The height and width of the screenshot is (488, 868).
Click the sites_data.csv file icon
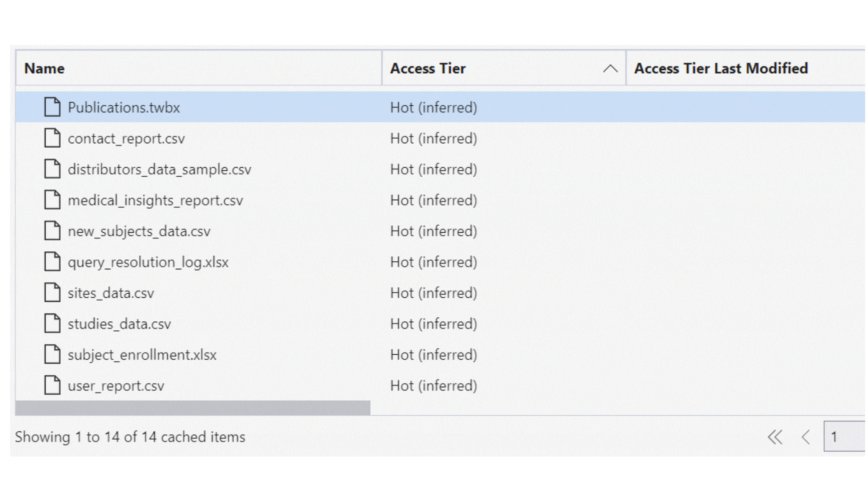52,293
